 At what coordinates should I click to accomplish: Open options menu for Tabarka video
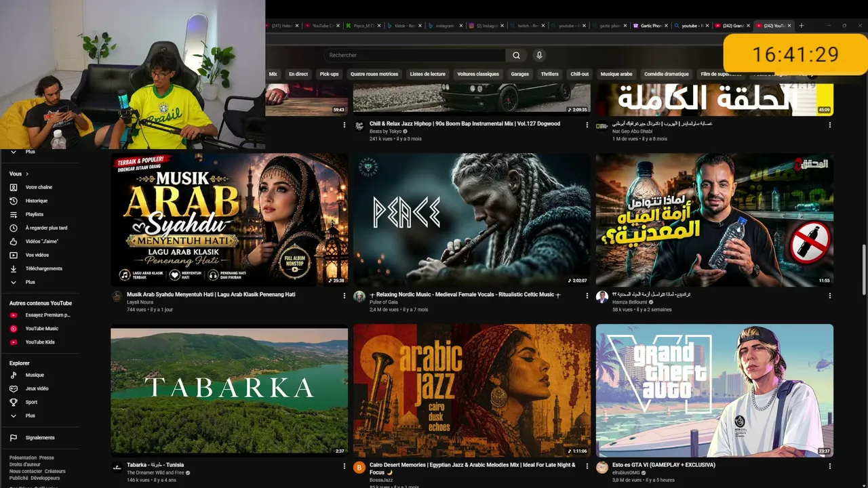tap(344, 466)
